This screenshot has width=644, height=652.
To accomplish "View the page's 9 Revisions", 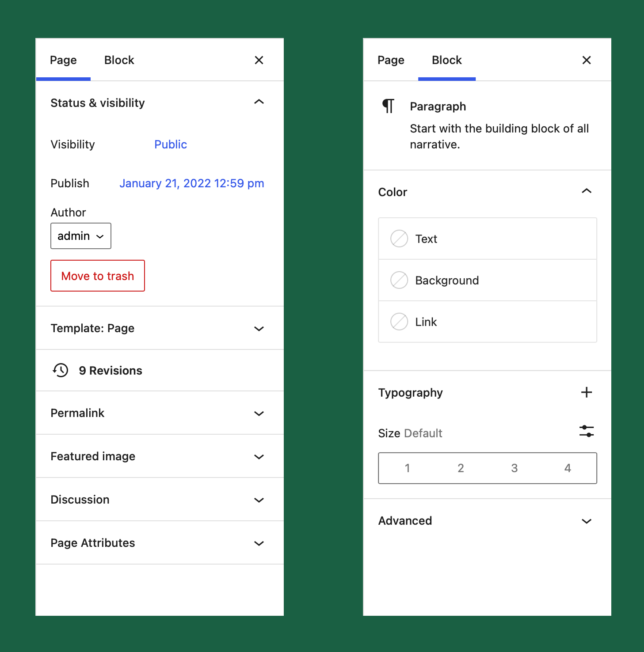I will point(110,370).
